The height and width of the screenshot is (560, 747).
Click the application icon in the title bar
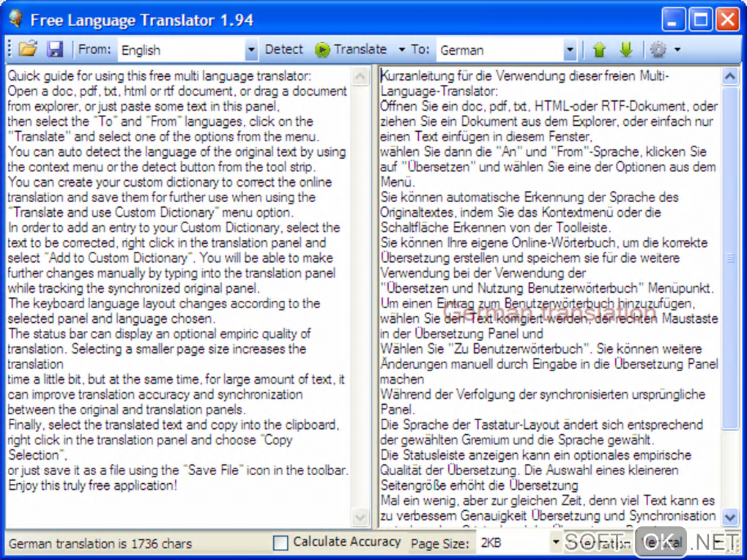pyautogui.click(x=15, y=19)
